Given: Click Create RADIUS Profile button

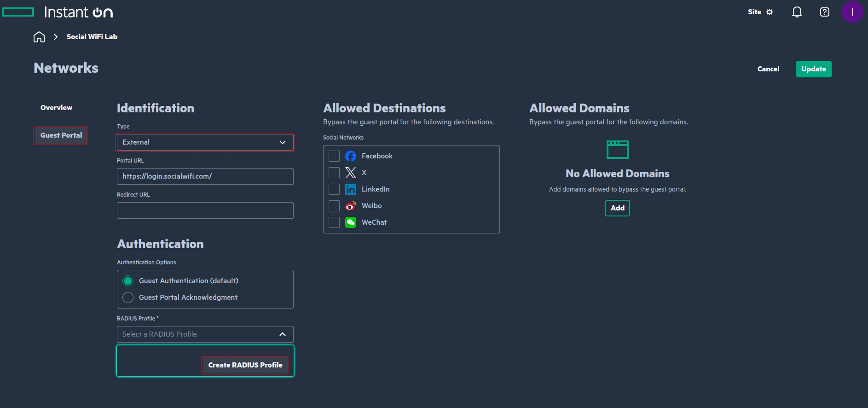Looking at the screenshot, I should click(x=245, y=365).
